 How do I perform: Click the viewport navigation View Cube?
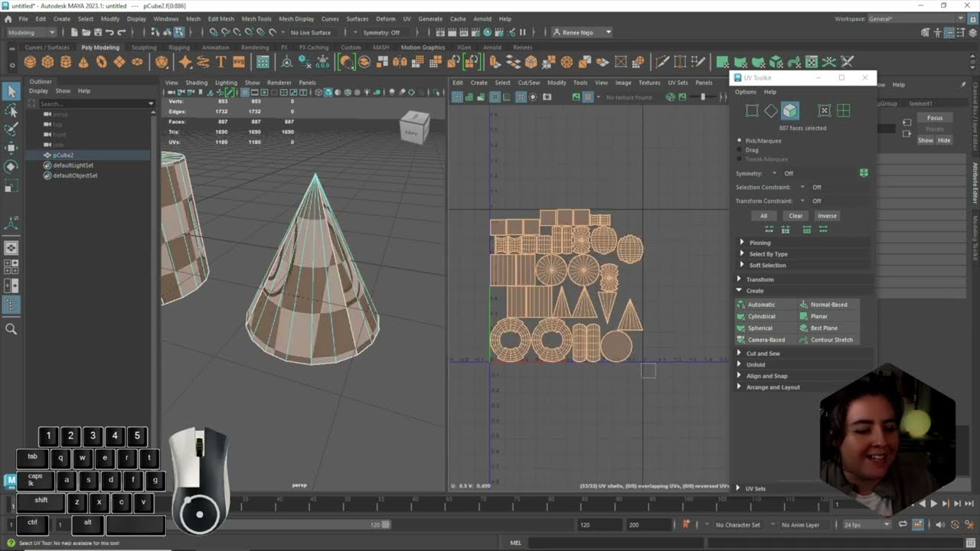(414, 128)
